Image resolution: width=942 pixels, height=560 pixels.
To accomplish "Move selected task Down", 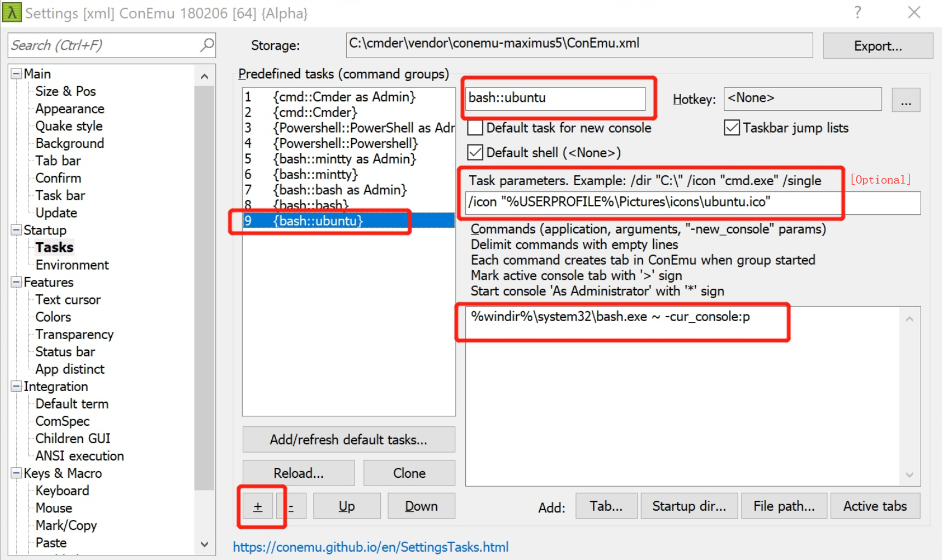I will point(421,506).
